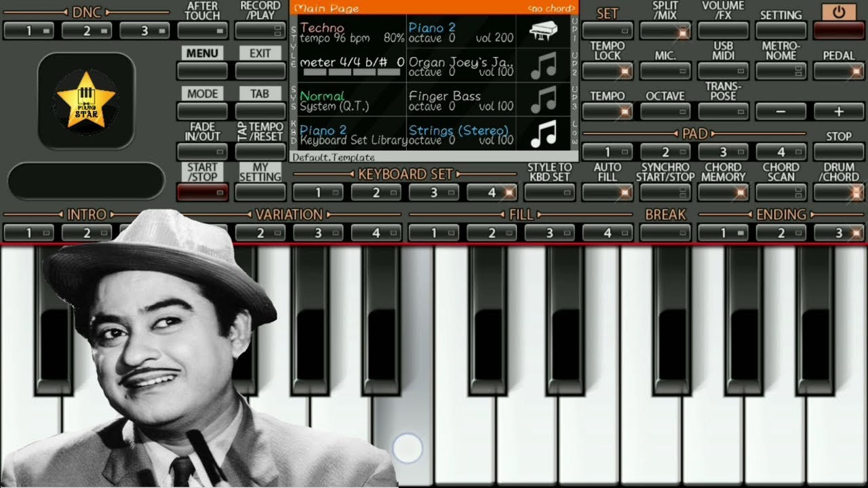Select the Finger Bass voice
Viewport: 868px width, 488px height.
click(461, 100)
